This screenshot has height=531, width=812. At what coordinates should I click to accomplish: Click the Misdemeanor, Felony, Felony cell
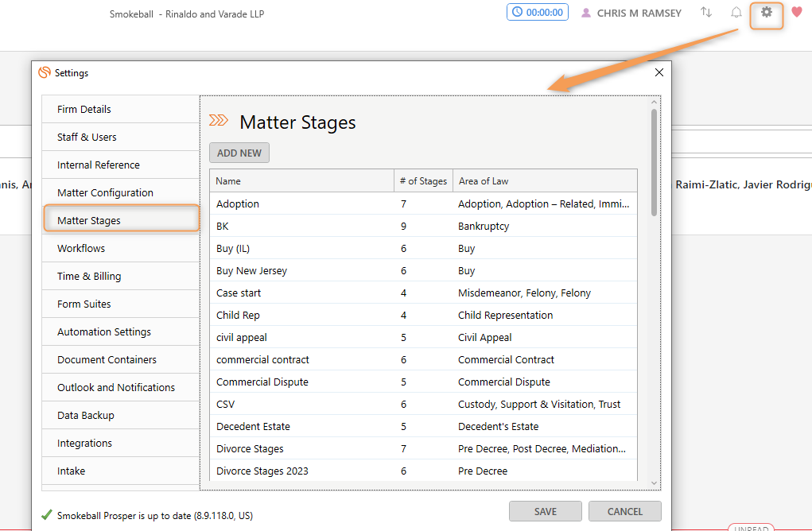click(545, 293)
